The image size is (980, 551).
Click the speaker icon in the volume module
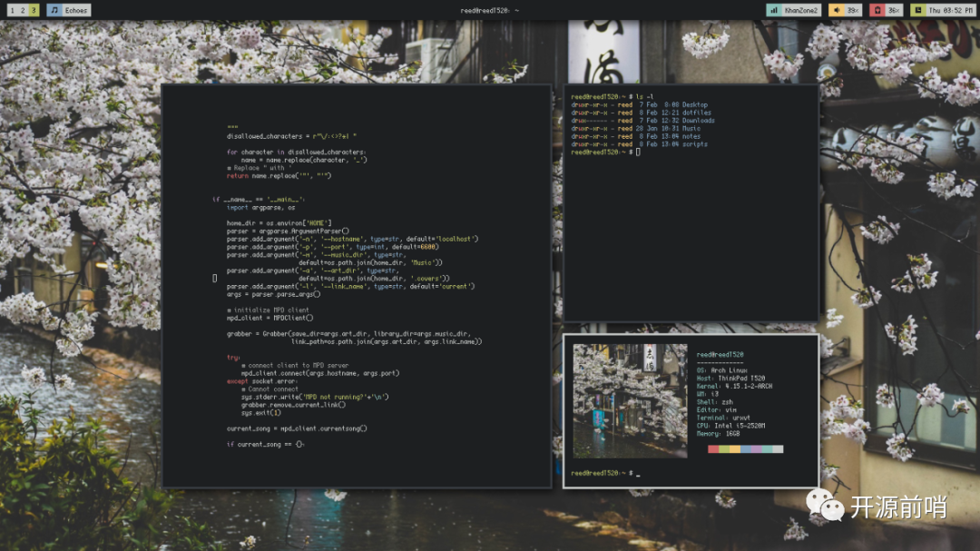tap(837, 10)
